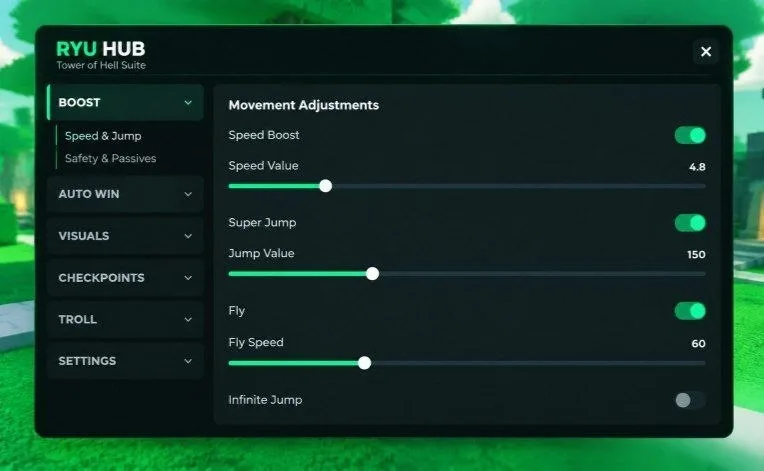Click the Speed Value label text

[x=263, y=166]
